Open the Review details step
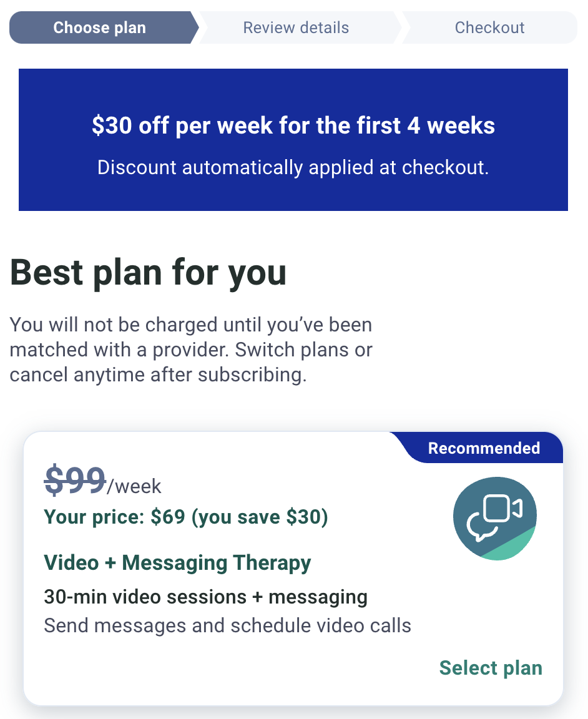Image resolution: width=588 pixels, height=719 pixels. pos(296,27)
